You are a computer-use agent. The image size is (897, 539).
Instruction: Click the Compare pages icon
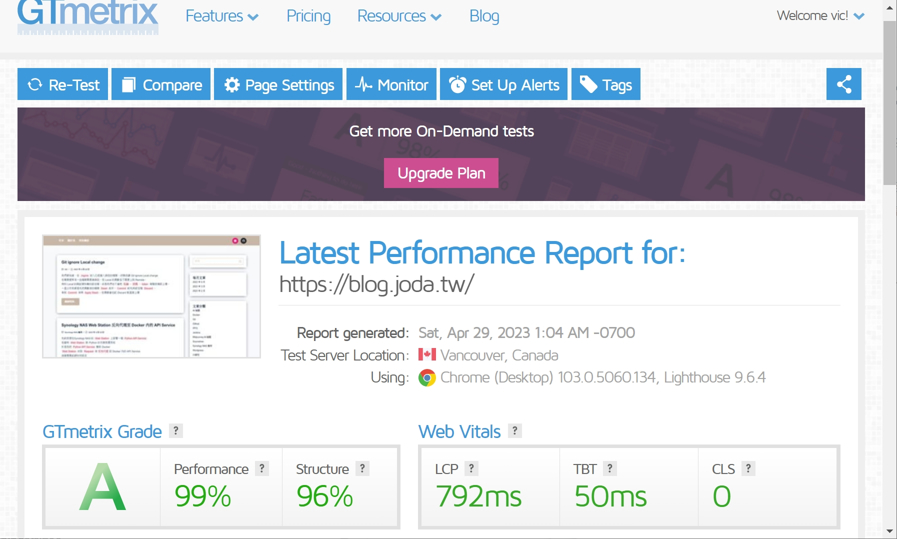click(x=129, y=85)
